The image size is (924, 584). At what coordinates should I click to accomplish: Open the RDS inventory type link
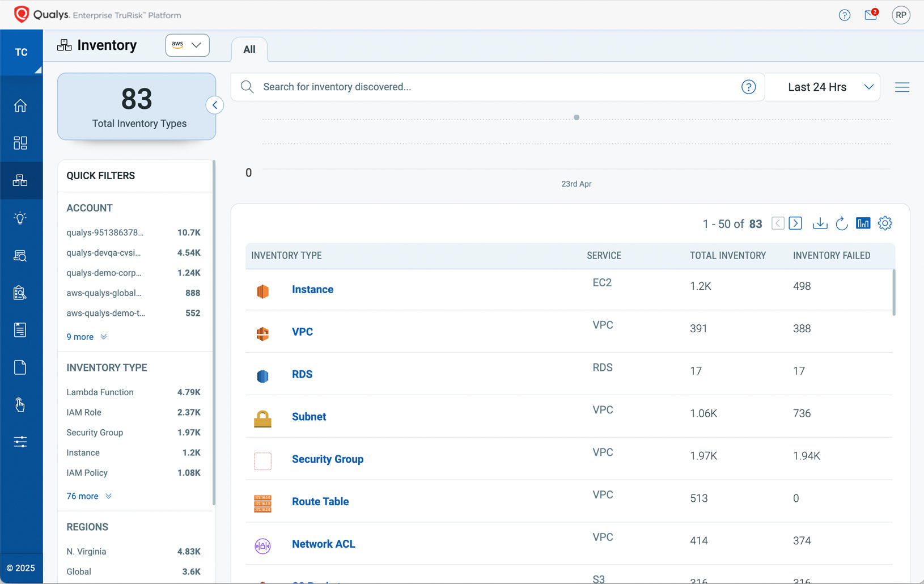302,374
